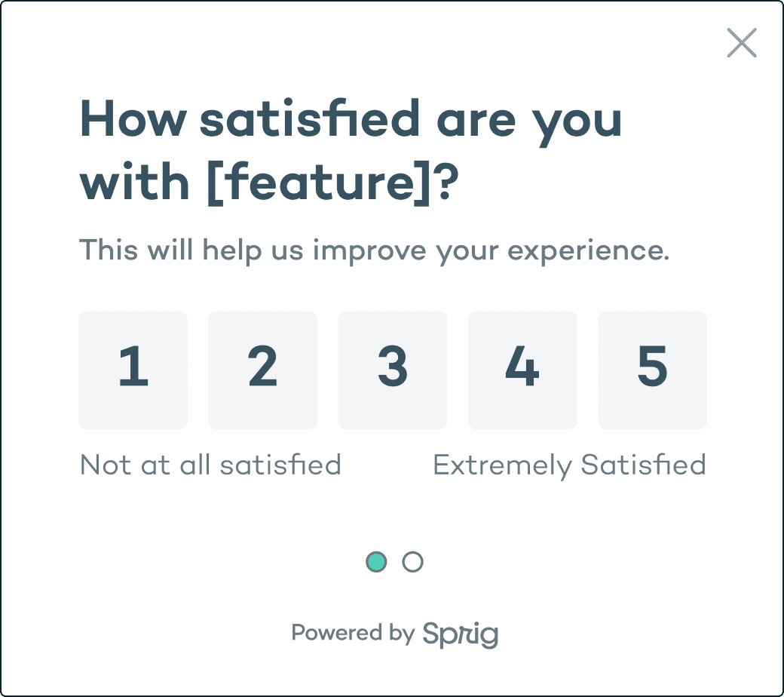
Task: Jump to the second step via empty dot
Action: 413,562
